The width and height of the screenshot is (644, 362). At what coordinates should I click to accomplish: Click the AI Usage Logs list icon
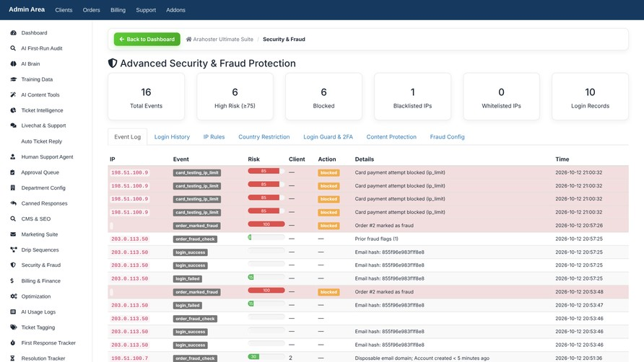[x=13, y=312]
